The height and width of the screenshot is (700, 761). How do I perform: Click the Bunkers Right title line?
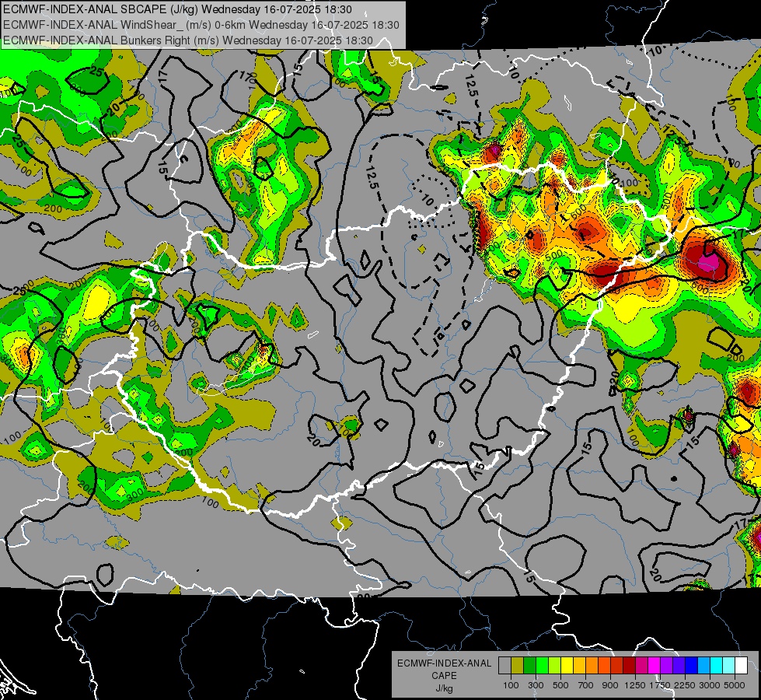click(188, 40)
